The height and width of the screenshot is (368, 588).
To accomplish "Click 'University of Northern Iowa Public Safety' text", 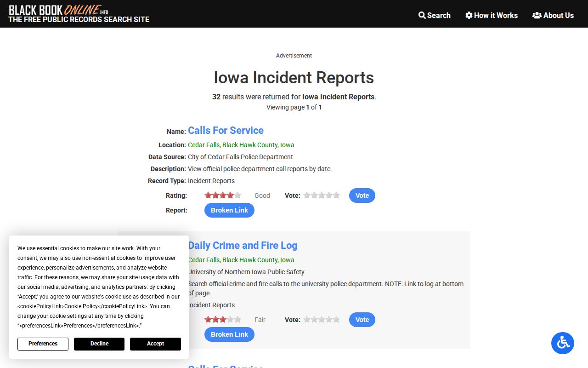I will tap(246, 272).
